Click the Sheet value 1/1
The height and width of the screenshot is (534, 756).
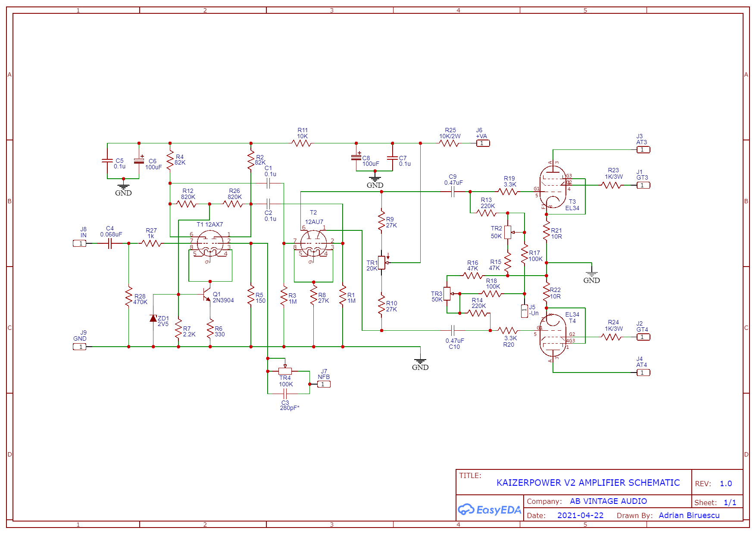pyautogui.click(x=730, y=503)
